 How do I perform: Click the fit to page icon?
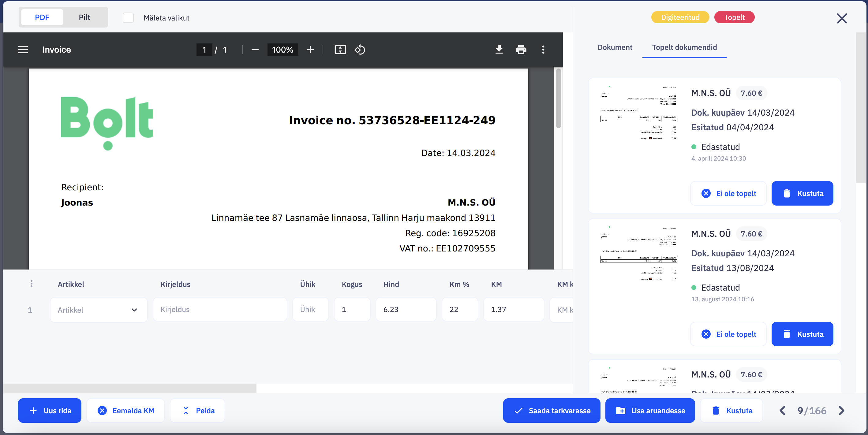click(340, 50)
